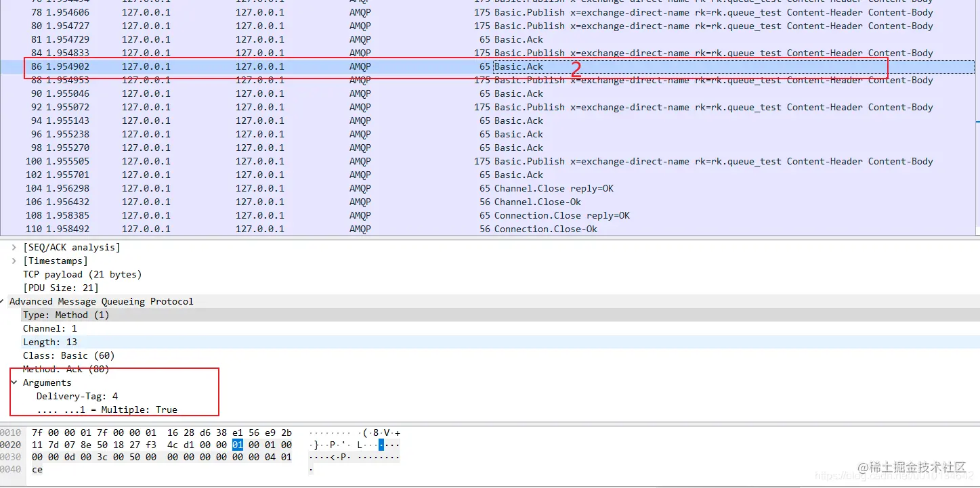This screenshot has height=488, width=980.
Task: Select packet 106 Channel.Close-Ok row
Action: [x=488, y=202]
